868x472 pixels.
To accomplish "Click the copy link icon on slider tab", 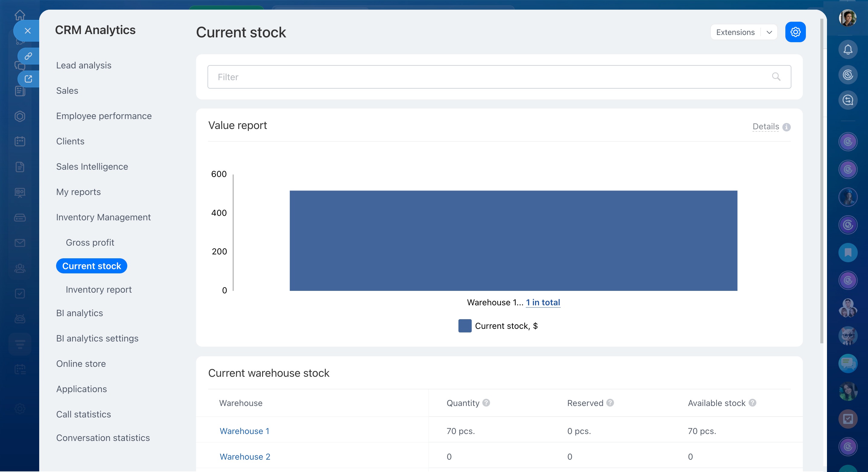I will point(28,56).
